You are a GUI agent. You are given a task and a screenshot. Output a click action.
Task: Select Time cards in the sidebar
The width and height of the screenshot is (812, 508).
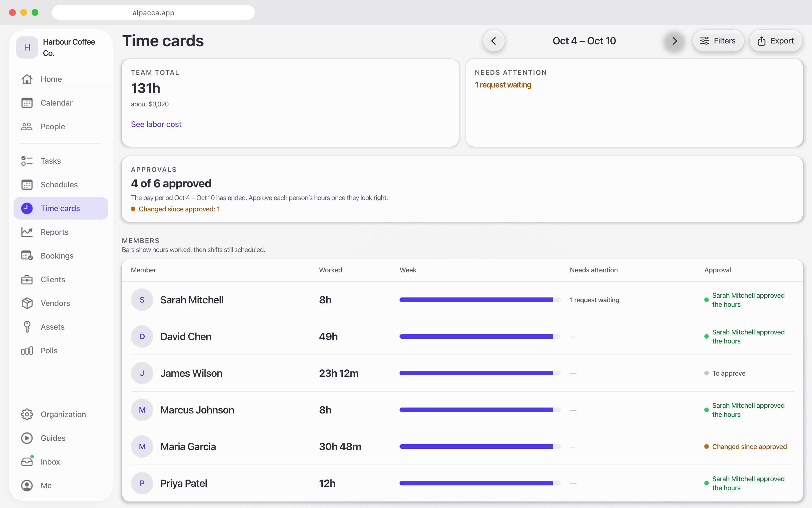[61, 208]
